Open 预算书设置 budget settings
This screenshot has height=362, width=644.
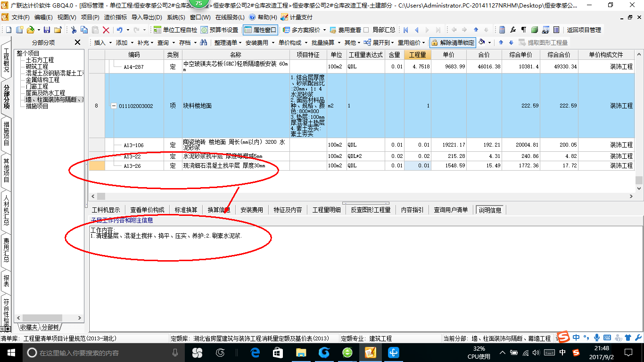point(219,30)
